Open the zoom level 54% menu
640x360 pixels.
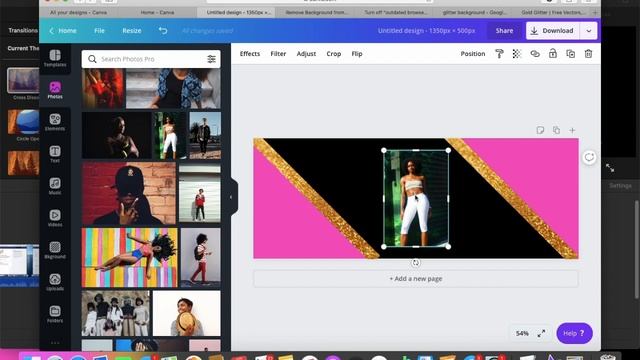click(x=522, y=333)
